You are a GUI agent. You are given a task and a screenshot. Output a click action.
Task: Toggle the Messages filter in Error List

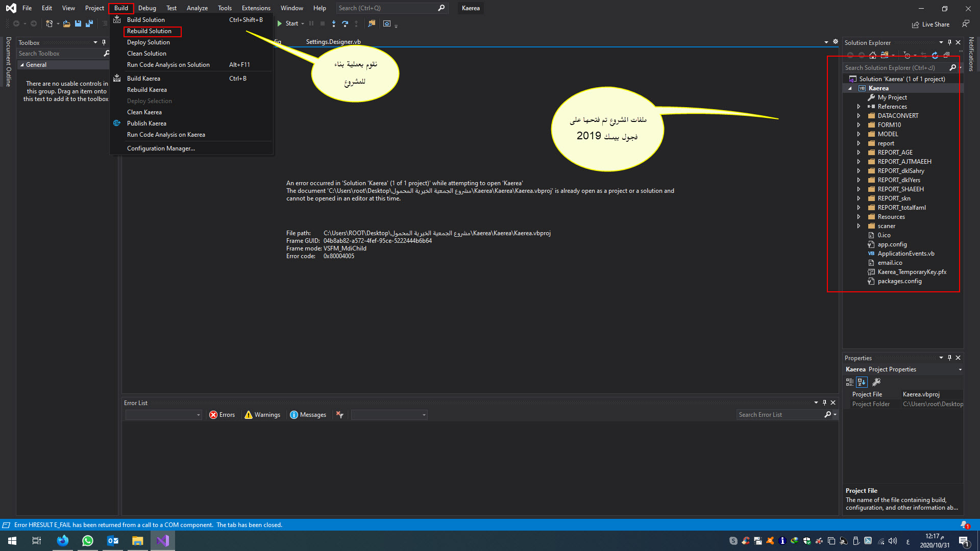click(x=308, y=415)
